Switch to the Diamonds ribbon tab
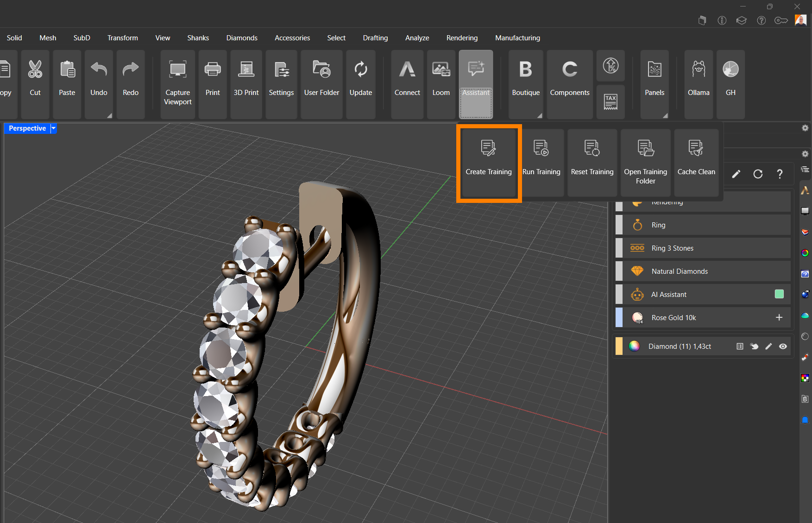This screenshot has height=523, width=812. 242,38
